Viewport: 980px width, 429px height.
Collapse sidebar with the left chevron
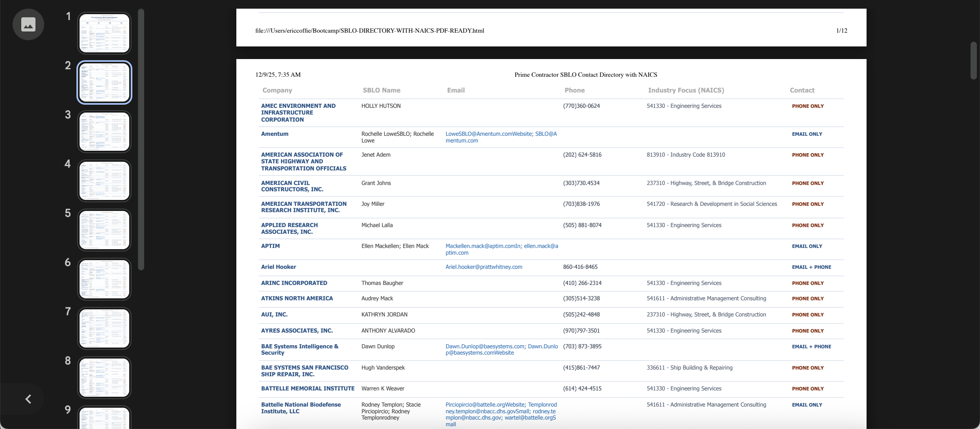(28, 399)
